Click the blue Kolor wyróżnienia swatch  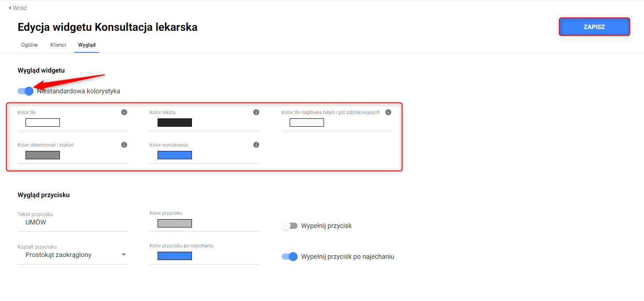click(x=175, y=155)
